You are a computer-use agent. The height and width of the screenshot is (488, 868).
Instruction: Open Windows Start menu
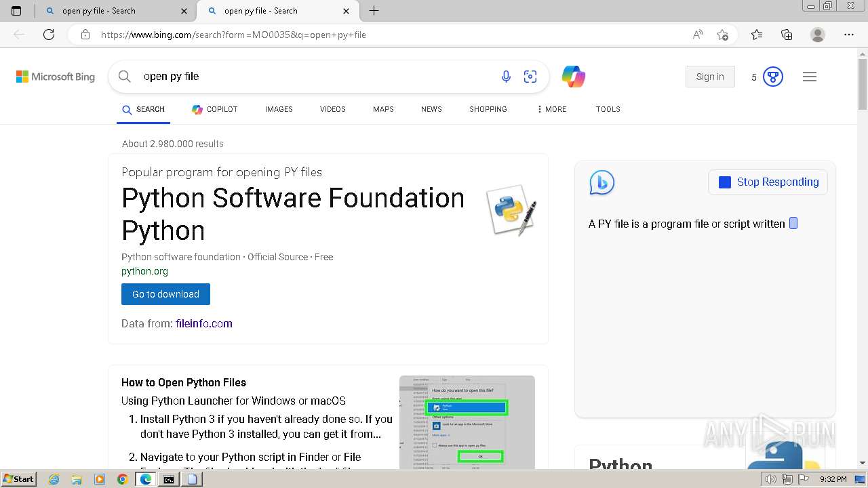point(19,479)
